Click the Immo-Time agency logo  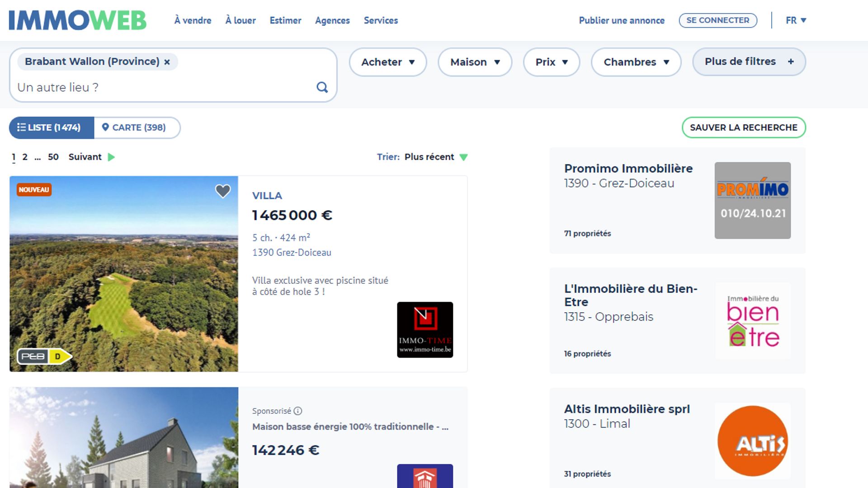(x=425, y=329)
